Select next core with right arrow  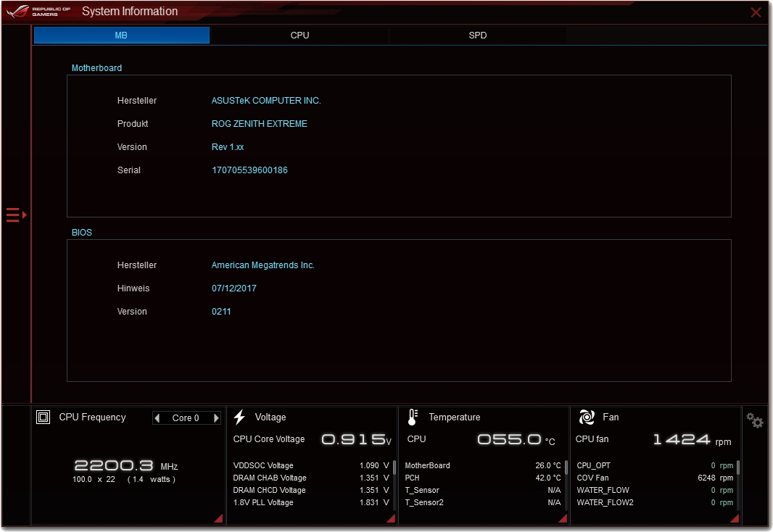pos(216,418)
